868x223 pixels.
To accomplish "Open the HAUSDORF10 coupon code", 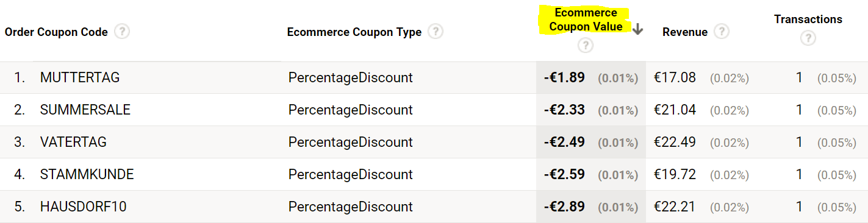I will point(83,207).
